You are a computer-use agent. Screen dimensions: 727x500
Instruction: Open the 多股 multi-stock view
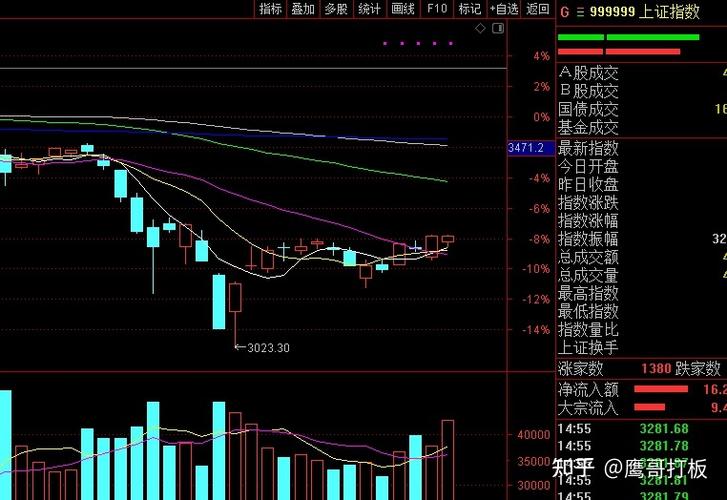[336, 9]
